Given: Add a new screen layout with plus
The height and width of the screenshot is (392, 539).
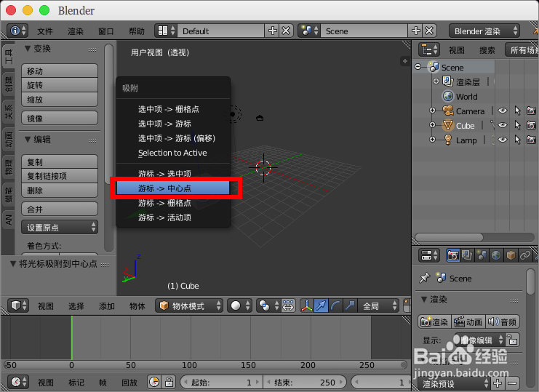Looking at the screenshot, I should [273, 31].
